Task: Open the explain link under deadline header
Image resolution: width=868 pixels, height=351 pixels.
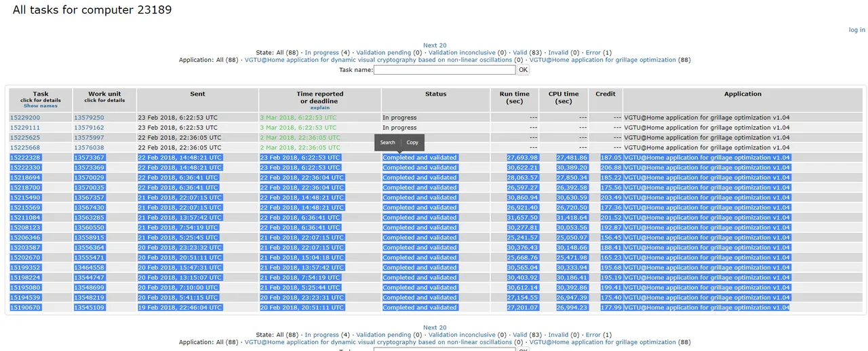Action: [320, 107]
